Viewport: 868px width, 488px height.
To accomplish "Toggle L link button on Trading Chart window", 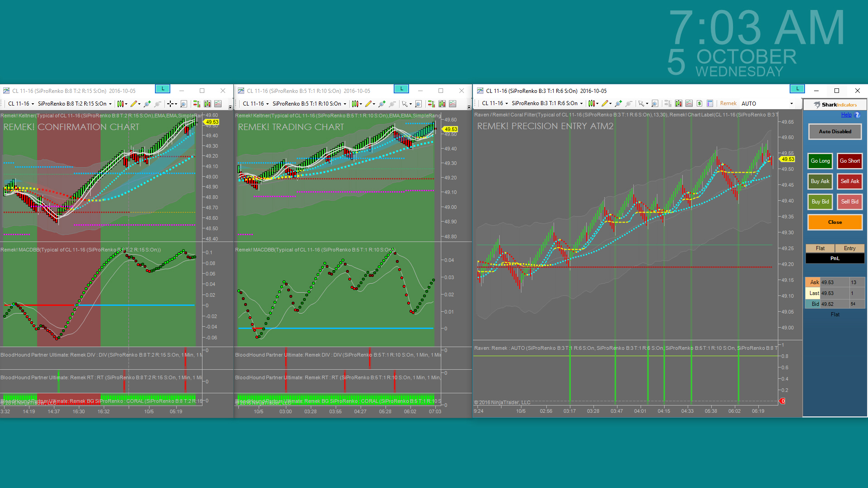I will (401, 89).
